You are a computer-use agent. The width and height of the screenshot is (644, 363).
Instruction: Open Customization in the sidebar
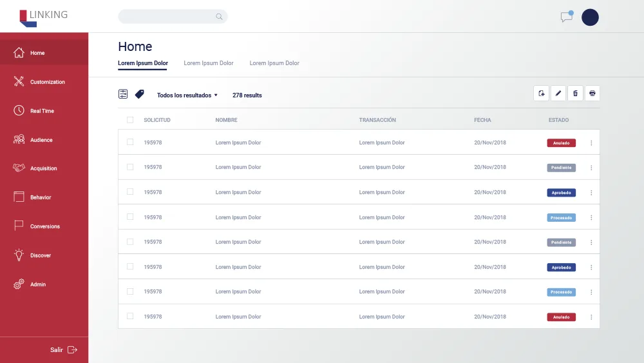tap(44, 82)
